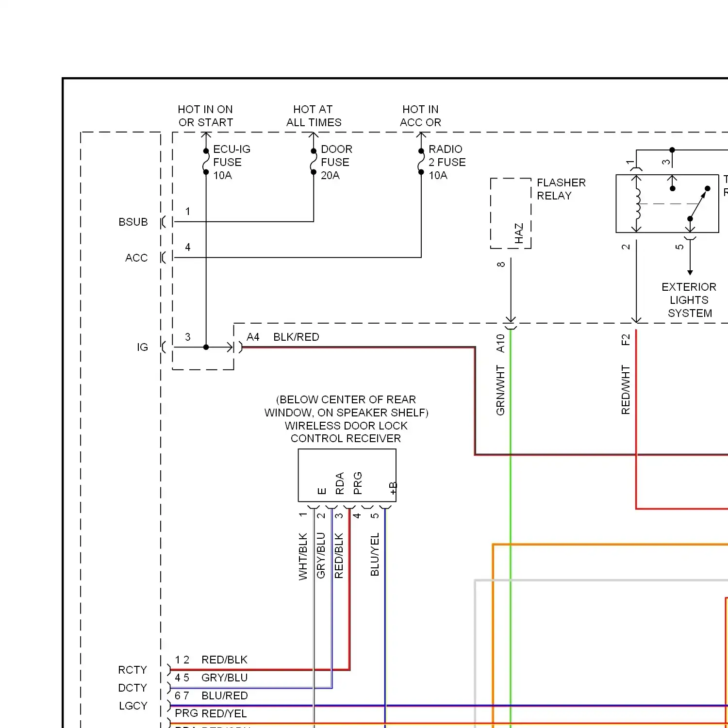Click the FLASHER RELAY label
Image resolution: width=728 pixels, height=728 pixels.
point(561,189)
